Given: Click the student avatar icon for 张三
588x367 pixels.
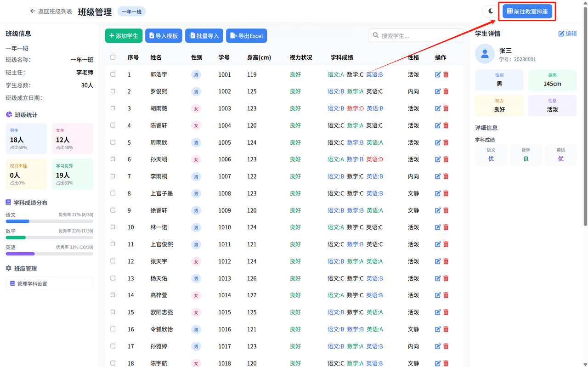Looking at the screenshot, I should 485,54.
